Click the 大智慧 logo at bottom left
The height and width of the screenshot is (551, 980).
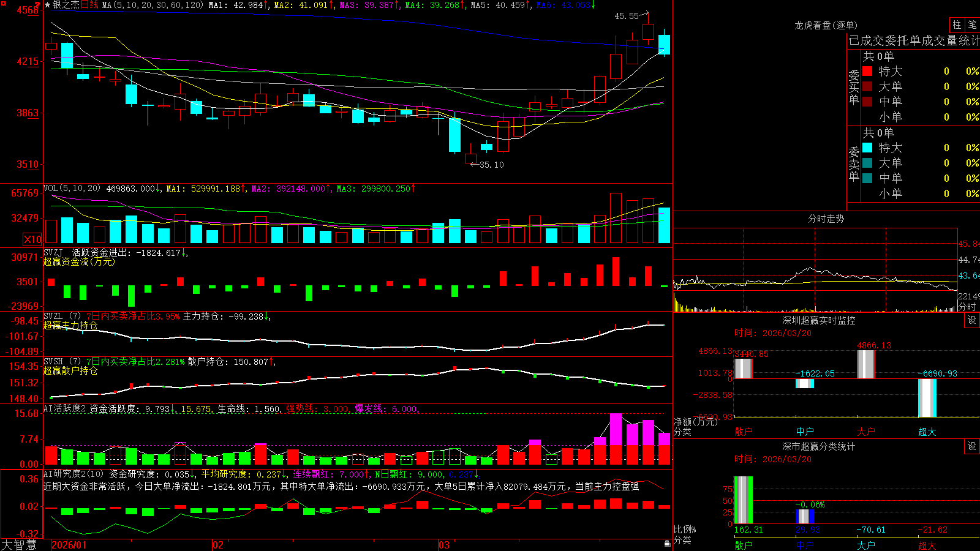tap(19, 545)
